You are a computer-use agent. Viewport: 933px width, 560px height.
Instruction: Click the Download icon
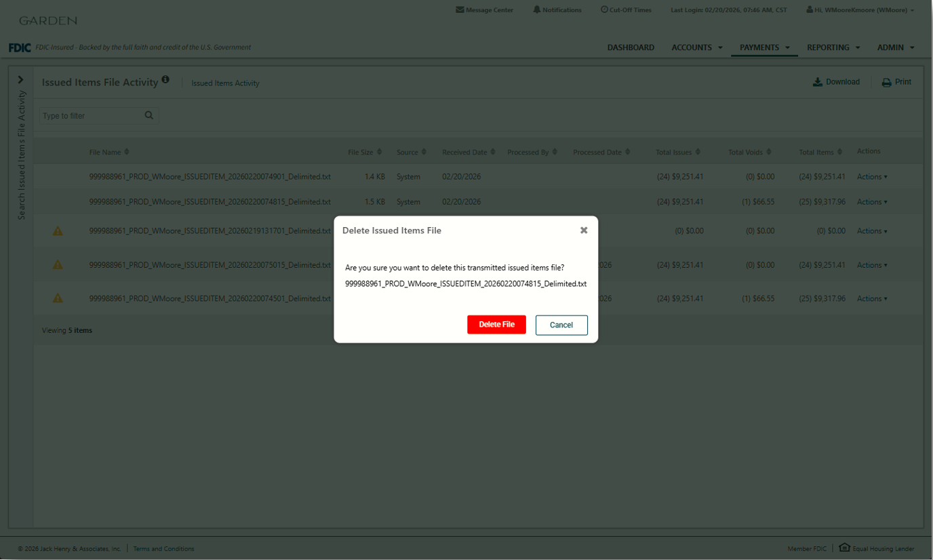point(818,82)
